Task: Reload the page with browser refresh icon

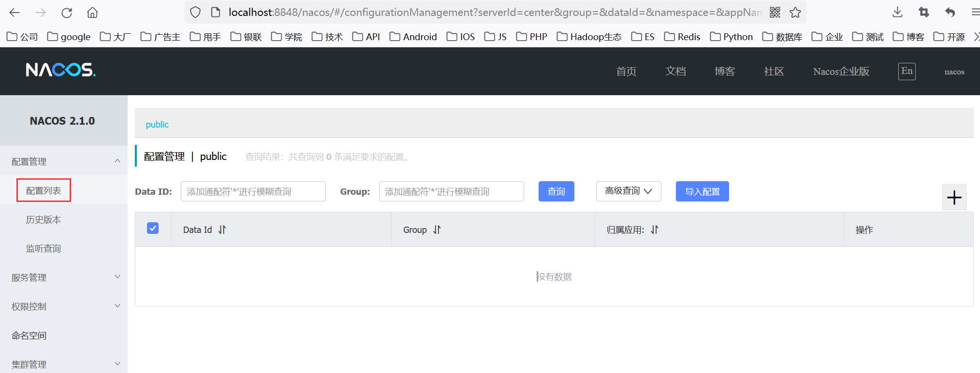Action: [67, 13]
